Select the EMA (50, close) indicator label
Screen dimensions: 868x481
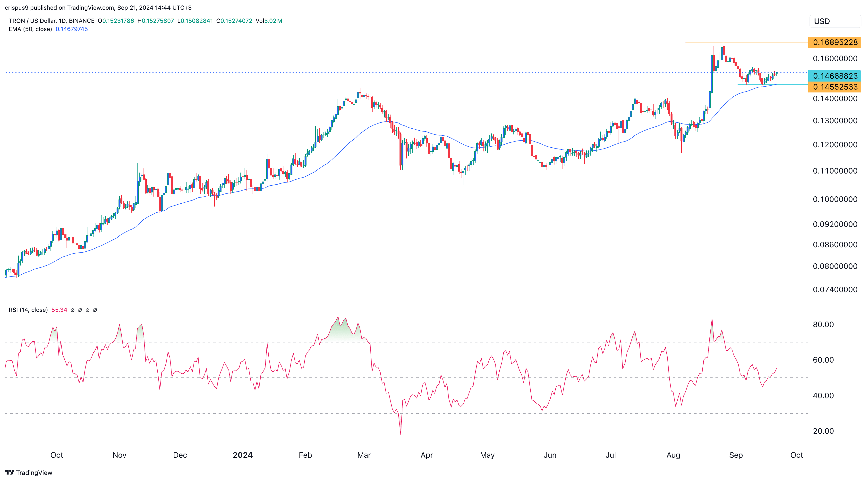tap(30, 29)
